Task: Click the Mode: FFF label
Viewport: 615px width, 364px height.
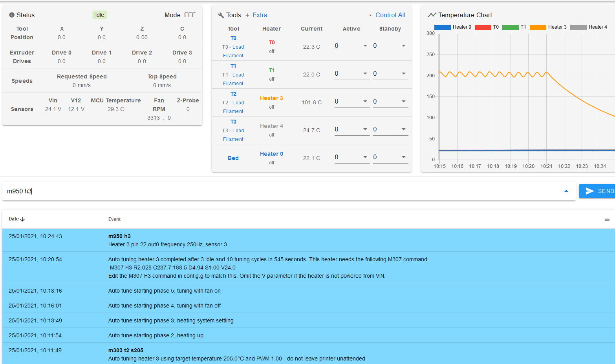Action: (180, 15)
